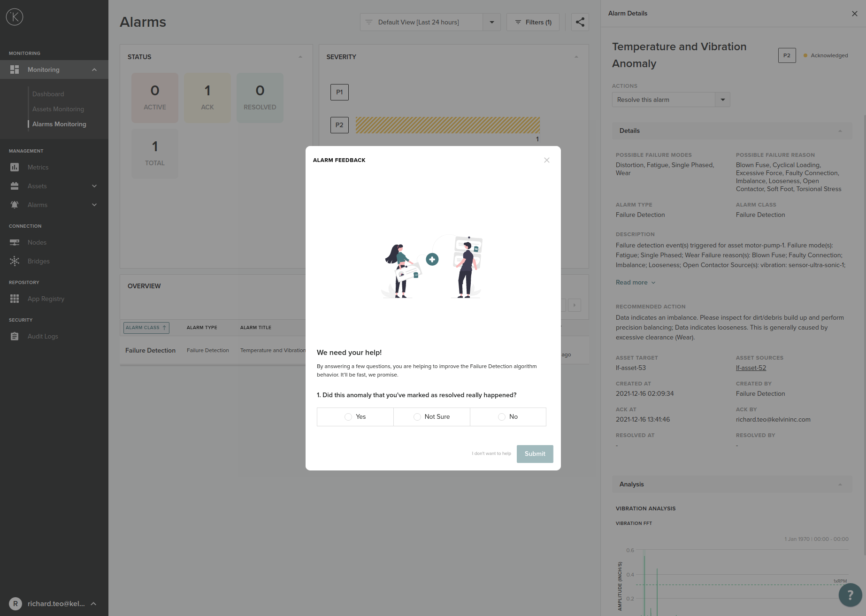
Task: Click the striped P2 severity bar
Action: coord(447,125)
